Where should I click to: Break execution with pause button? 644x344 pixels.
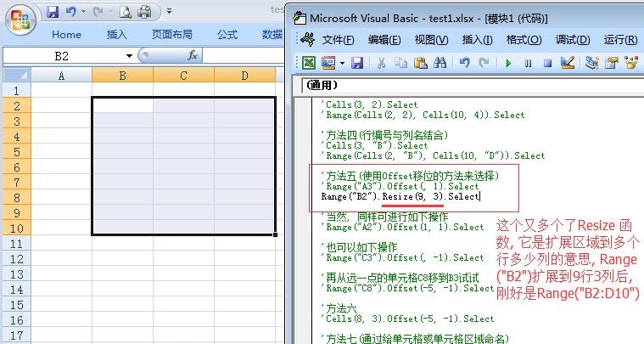click(x=528, y=64)
